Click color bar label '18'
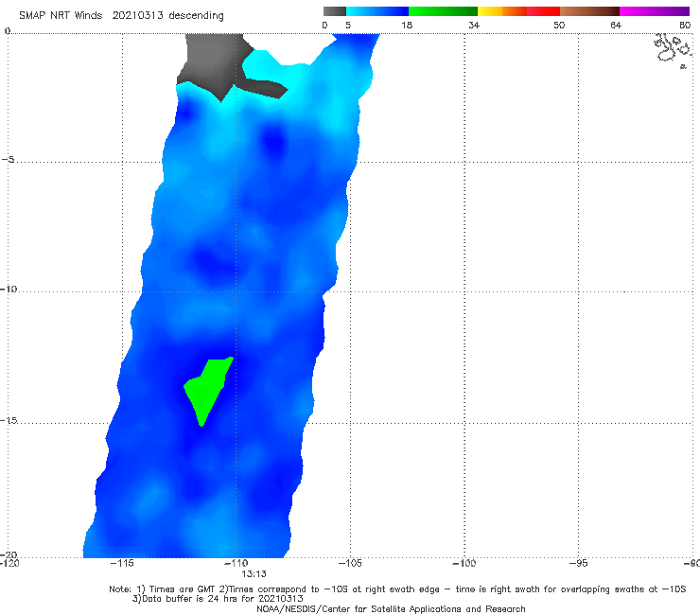 coord(407,26)
